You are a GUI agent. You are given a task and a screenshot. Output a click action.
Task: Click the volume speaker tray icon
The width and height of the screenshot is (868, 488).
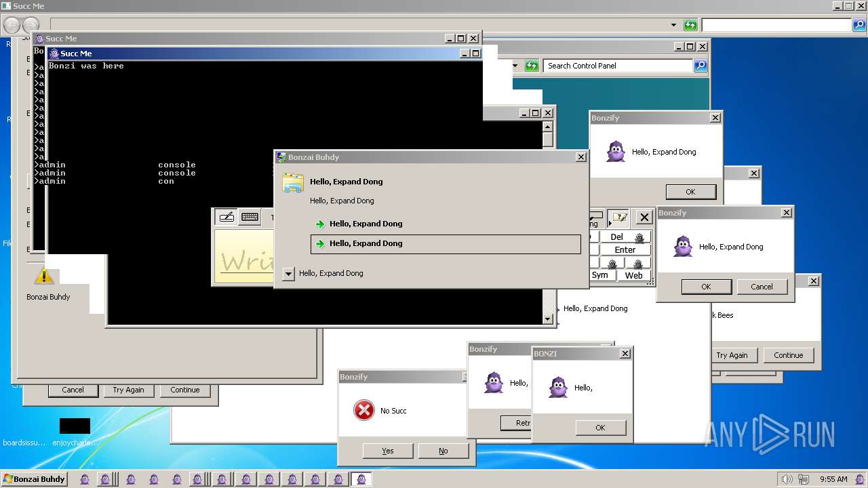(787, 479)
